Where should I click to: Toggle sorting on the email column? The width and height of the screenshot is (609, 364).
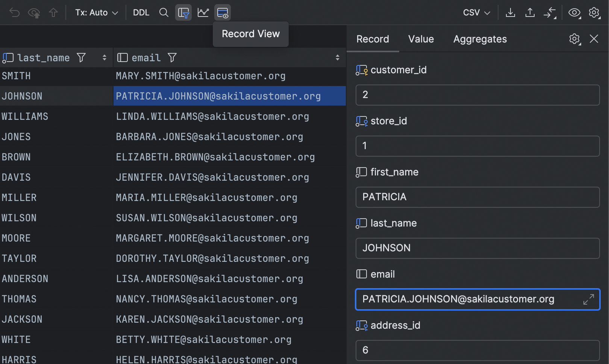coord(337,57)
